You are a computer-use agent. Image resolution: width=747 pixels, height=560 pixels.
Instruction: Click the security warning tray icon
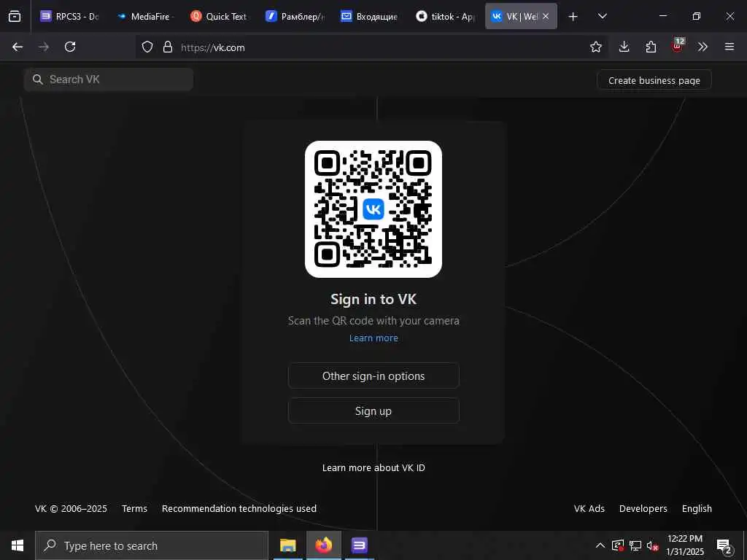618,545
